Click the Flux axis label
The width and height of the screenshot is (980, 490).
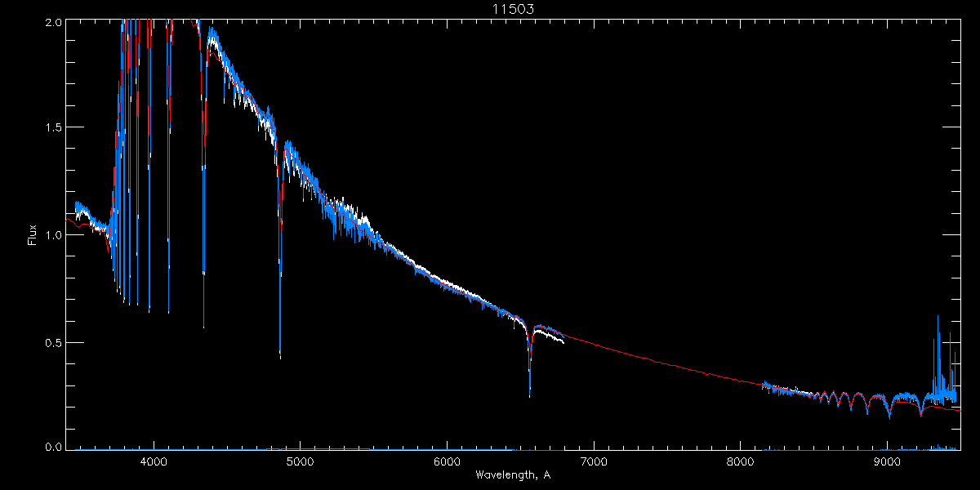pos(33,235)
